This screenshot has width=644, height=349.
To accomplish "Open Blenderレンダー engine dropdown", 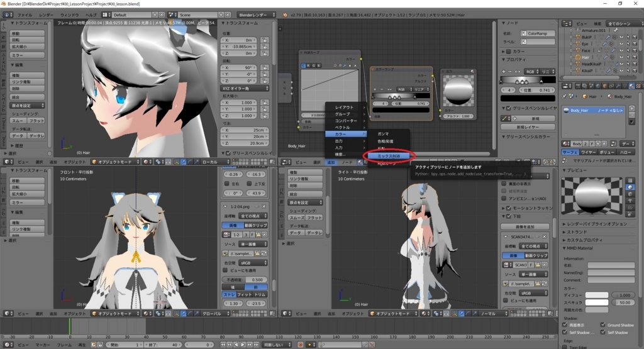I will pos(257,15).
